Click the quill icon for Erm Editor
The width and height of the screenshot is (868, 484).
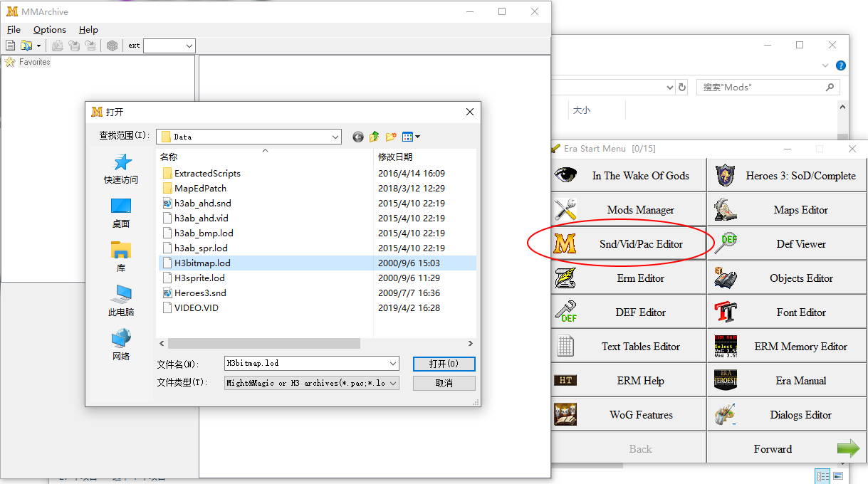click(x=565, y=278)
